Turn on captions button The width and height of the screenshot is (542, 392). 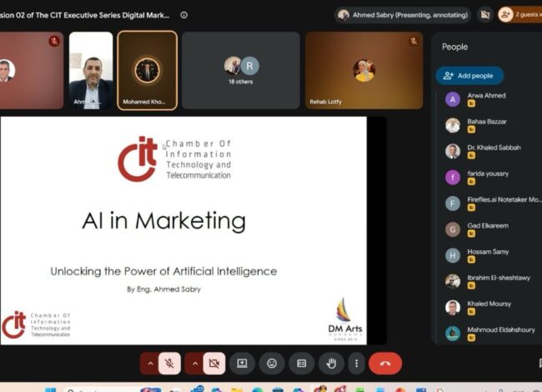click(x=301, y=364)
